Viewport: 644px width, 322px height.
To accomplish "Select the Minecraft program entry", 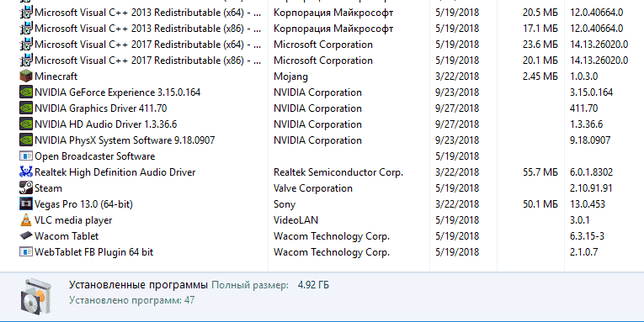I will 56,77.
